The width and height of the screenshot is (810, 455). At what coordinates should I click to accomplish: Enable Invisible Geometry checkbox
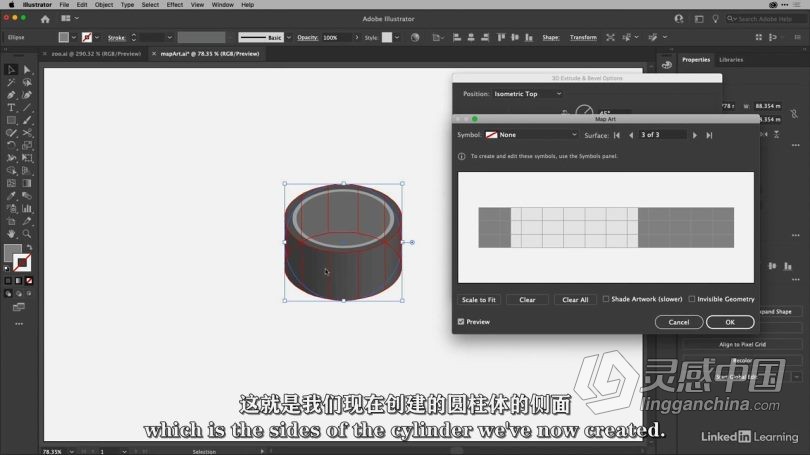[692, 299]
